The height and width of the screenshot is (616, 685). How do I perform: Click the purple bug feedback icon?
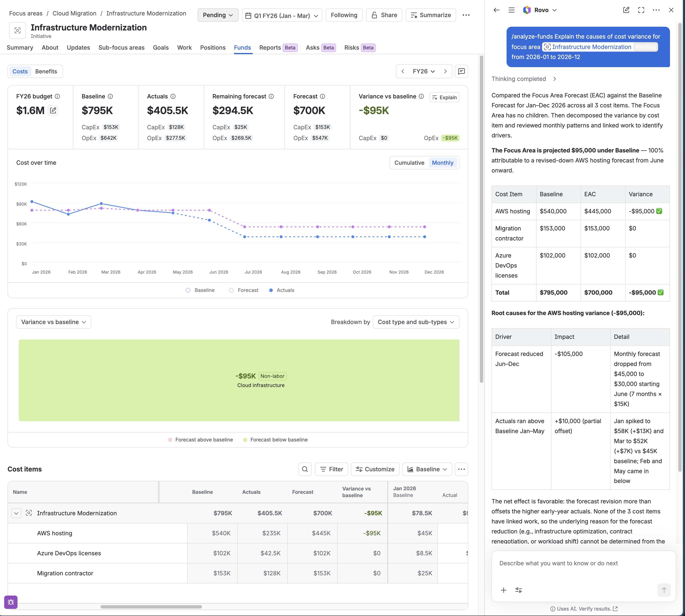11,602
